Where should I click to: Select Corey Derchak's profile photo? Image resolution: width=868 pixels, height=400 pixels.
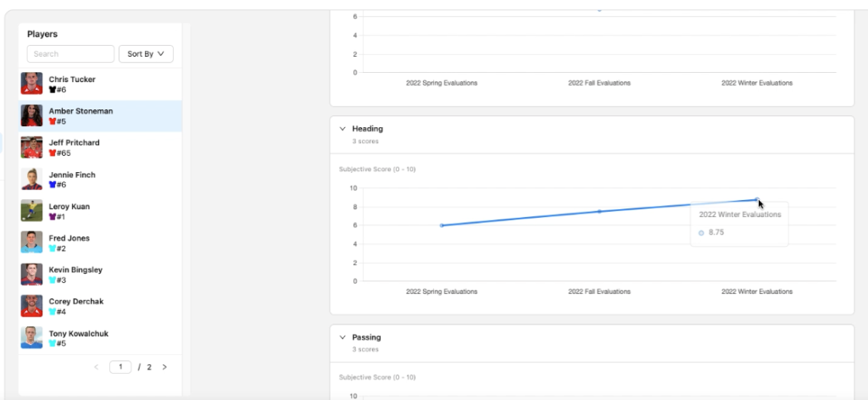pyautogui.click(x=31, y=306)
